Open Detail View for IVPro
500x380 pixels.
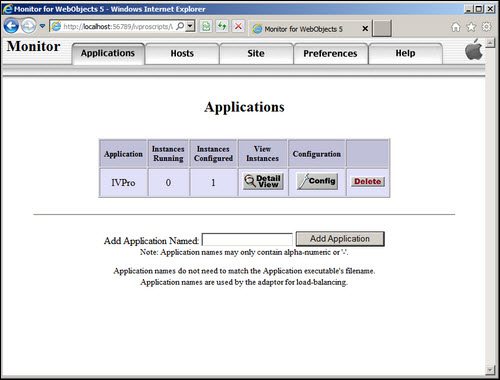(x=263, y=181)
